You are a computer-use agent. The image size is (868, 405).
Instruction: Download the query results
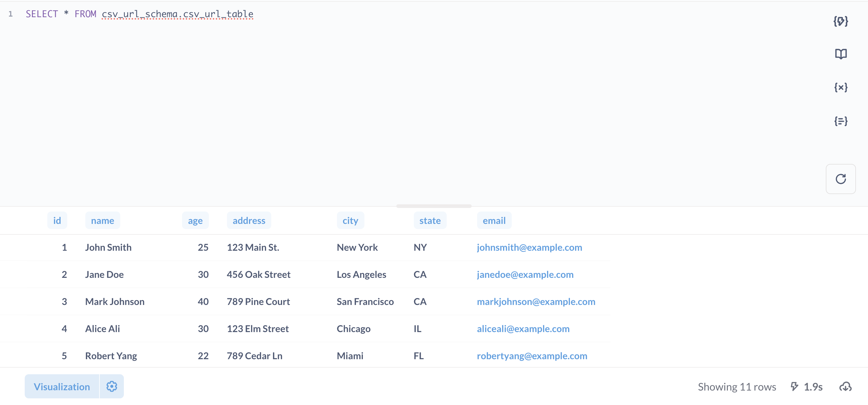[x=846, y=387]
